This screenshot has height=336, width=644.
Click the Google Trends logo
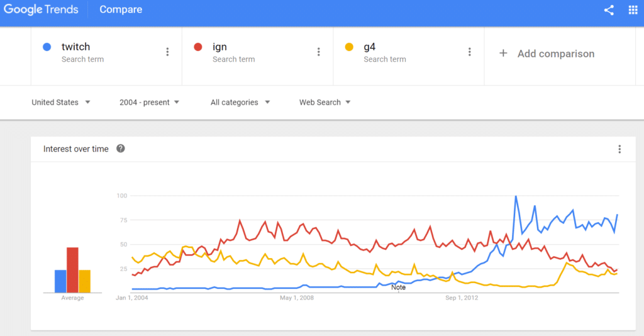click(41, 9)
